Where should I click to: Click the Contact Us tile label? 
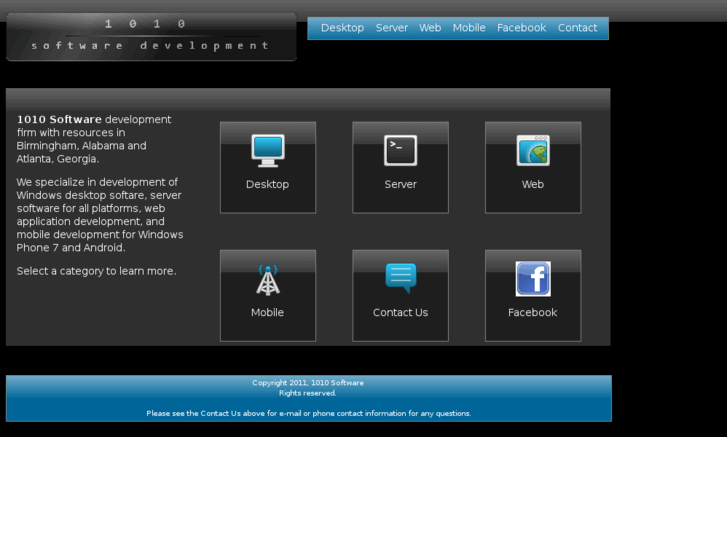[x=401, y=313]
